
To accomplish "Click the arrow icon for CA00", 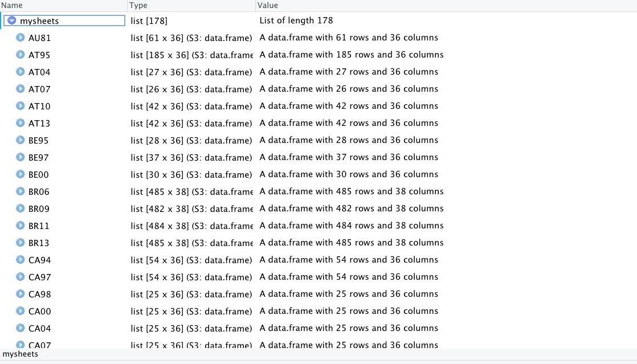I will (21, 312).
